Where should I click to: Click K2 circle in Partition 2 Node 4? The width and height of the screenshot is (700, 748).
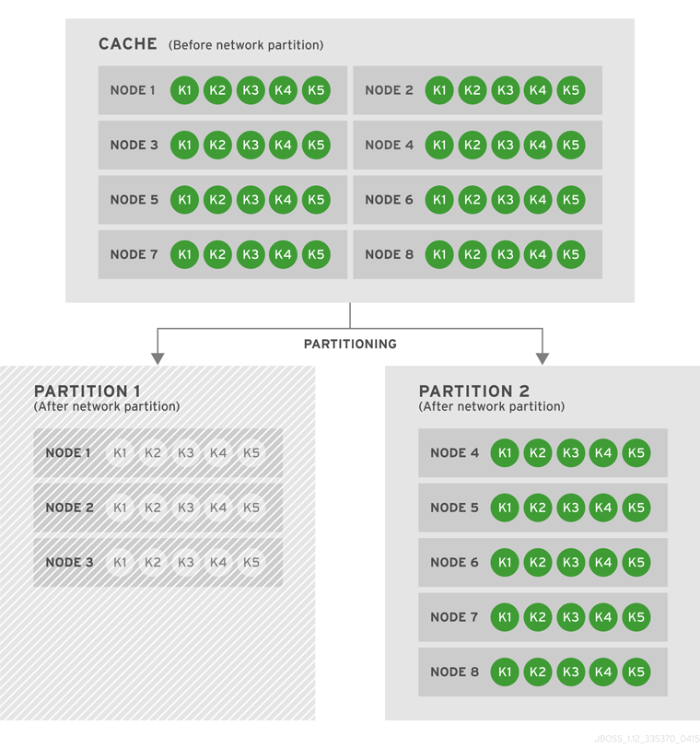(x=538, y=453)
